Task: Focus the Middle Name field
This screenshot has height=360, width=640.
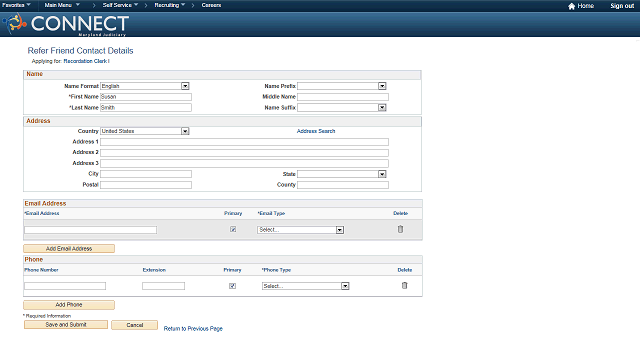Action: [x=343, y=97]
